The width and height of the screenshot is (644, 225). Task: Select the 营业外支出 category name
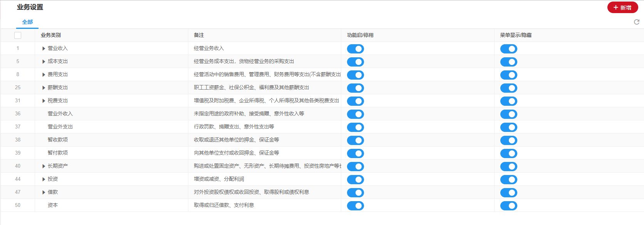60,127
